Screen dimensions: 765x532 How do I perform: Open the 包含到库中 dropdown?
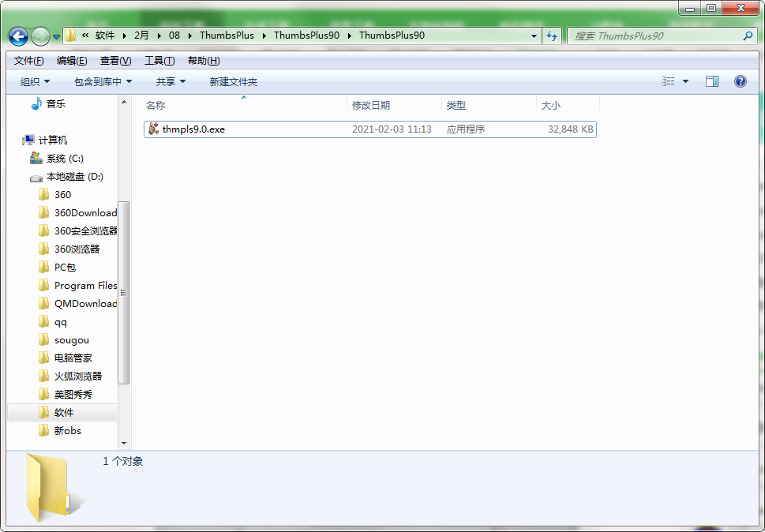(103, 81)
